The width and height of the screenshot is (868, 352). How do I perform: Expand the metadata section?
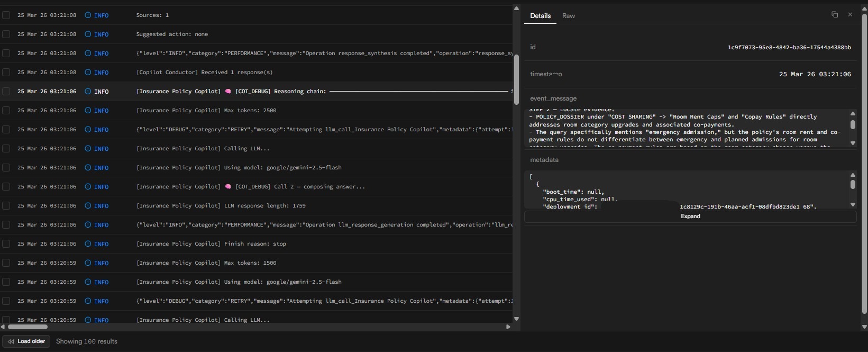(690, 216)
